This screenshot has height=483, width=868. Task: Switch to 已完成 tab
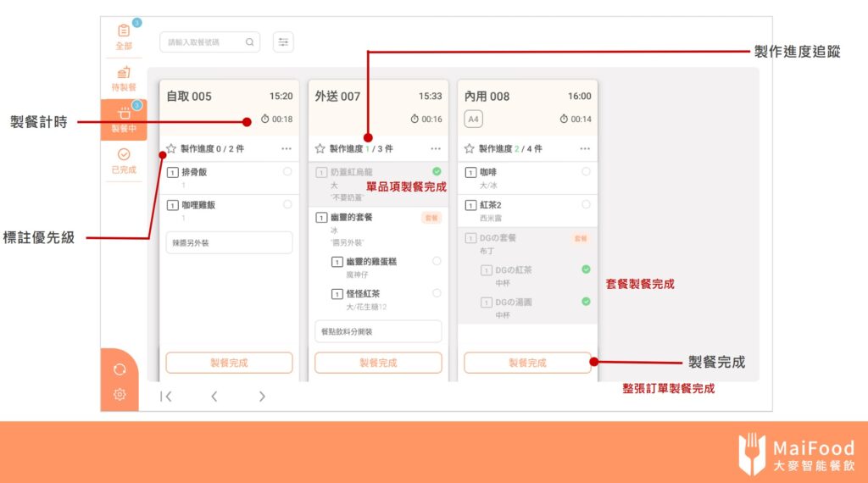(124, 160)
